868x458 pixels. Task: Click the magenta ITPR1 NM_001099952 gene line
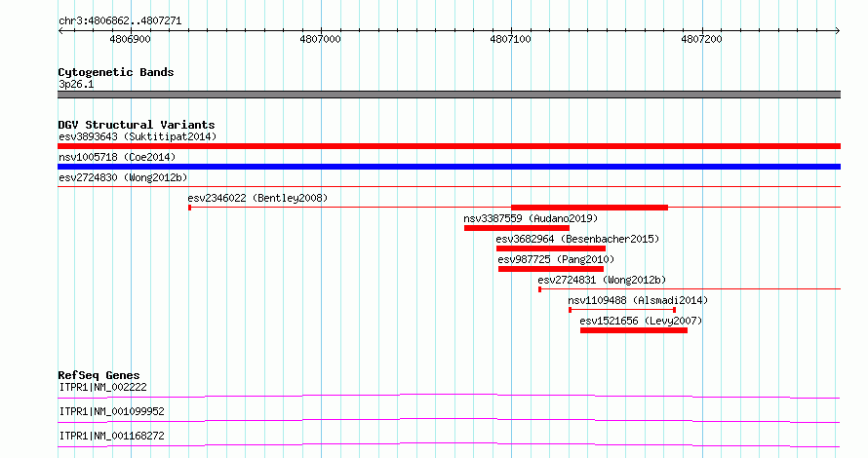[x=449, y=420]
